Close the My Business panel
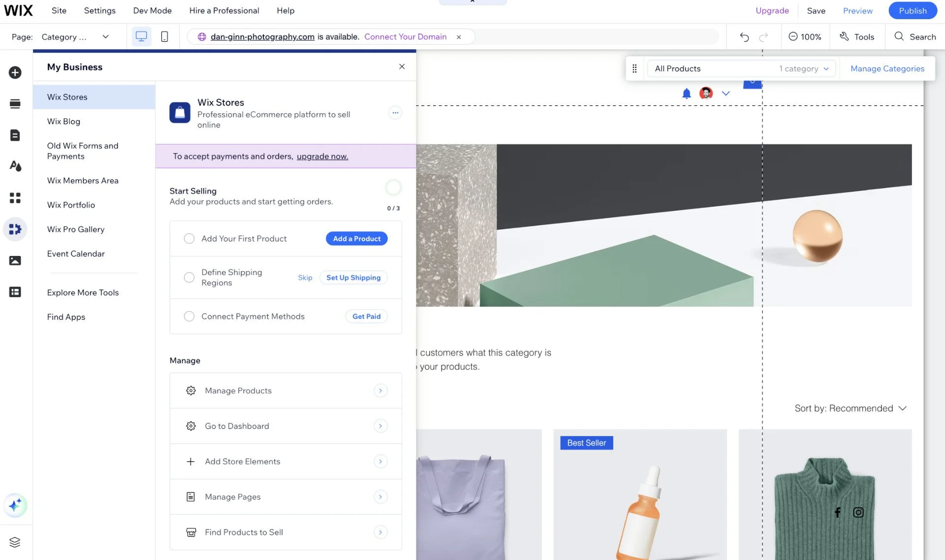The height and width of the screenshot is (560, 945). (x=402, y=66)
